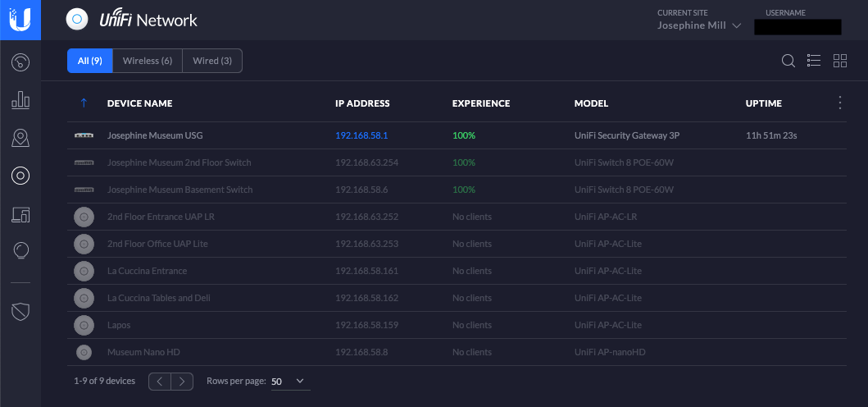Screen dimensions: 868x407
Task: Open the device search magnifier
Action: (x=788, y=61)
